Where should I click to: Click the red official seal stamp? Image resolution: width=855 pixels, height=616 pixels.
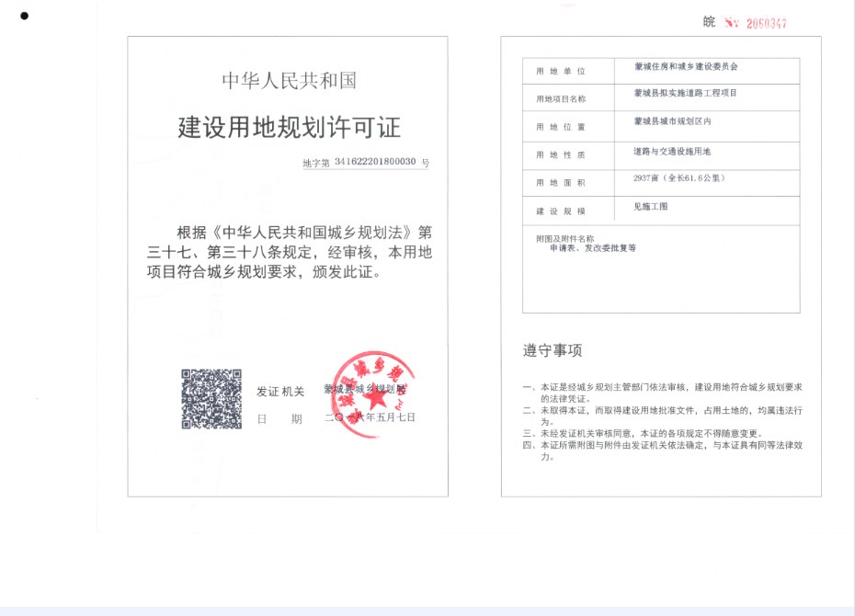click(373, 394)
